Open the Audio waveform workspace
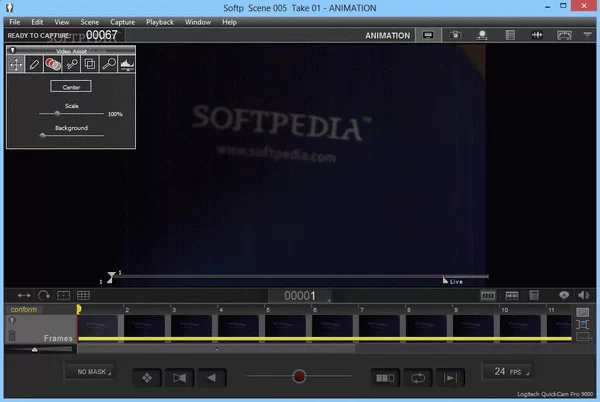The image size is (600, 402). [x=537, y=35]
